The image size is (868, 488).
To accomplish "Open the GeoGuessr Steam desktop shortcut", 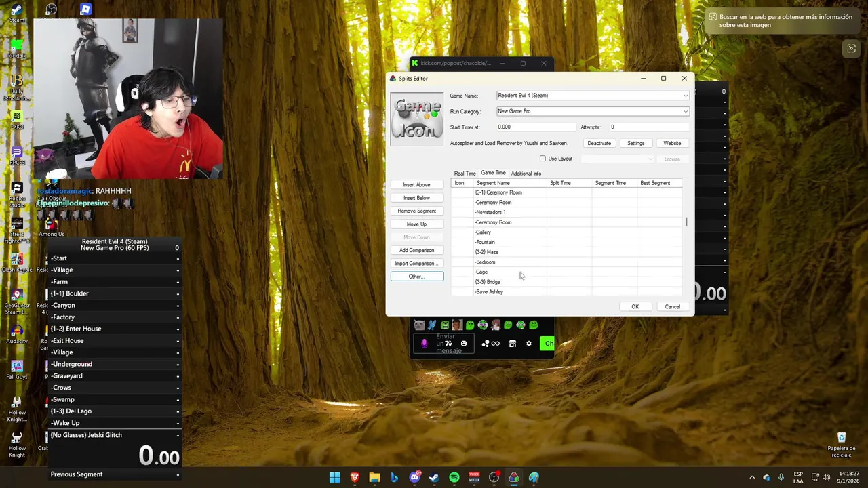I will click(17, 301).
